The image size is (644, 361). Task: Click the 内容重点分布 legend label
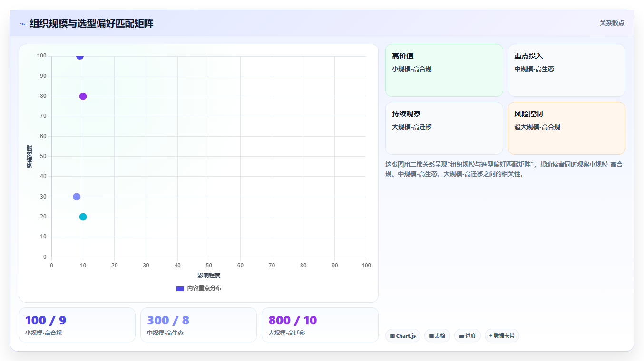pyautogui.click(x=204, y=288)
